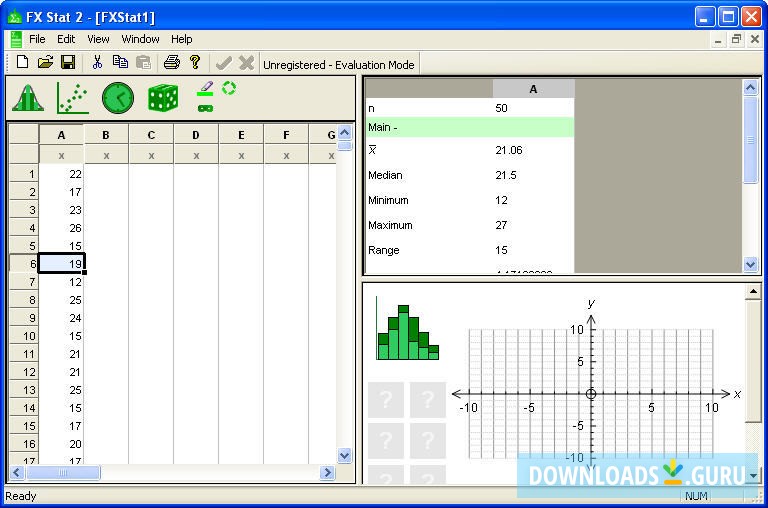Select cell A3 containing 23

(61, 210)
